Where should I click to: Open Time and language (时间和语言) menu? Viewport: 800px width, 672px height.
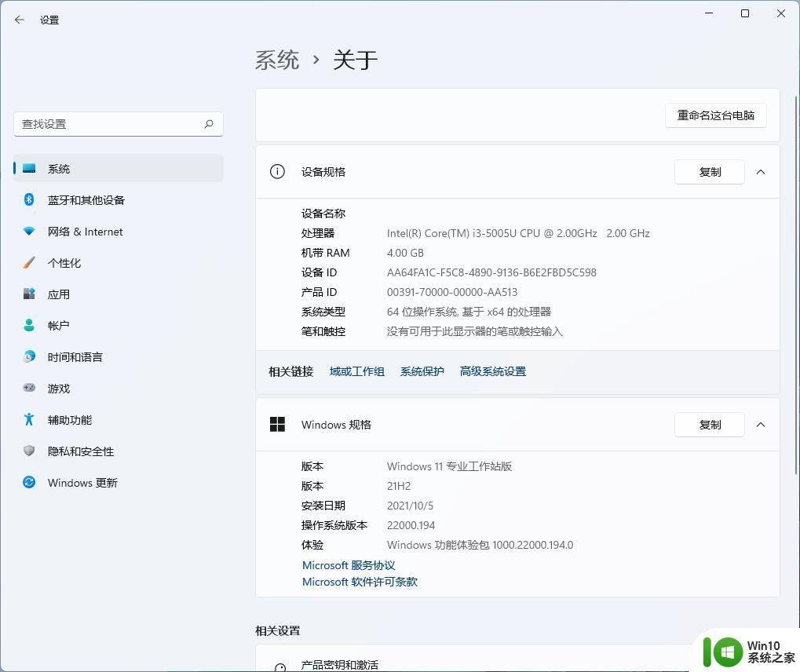pyautogui.click(x=75, y=357)
